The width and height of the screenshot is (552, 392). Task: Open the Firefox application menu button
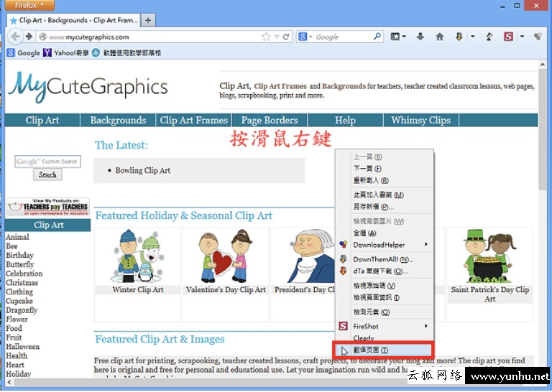29,5
